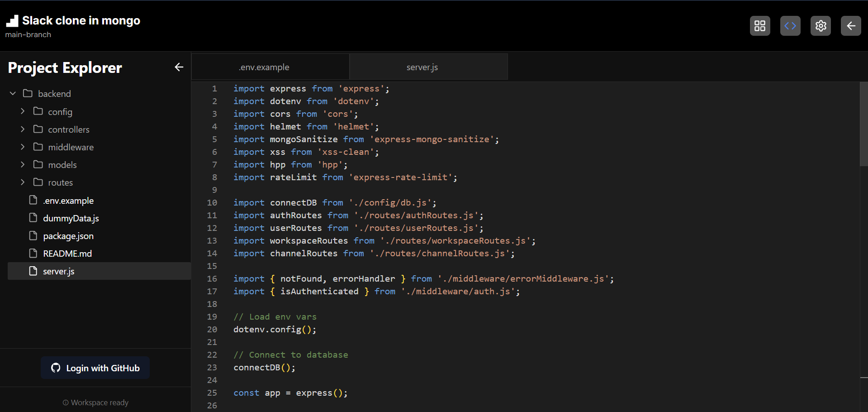Click the dummyData.js file icon
The height and width of the screenshot is (412, 868).
tap(33, 218)
